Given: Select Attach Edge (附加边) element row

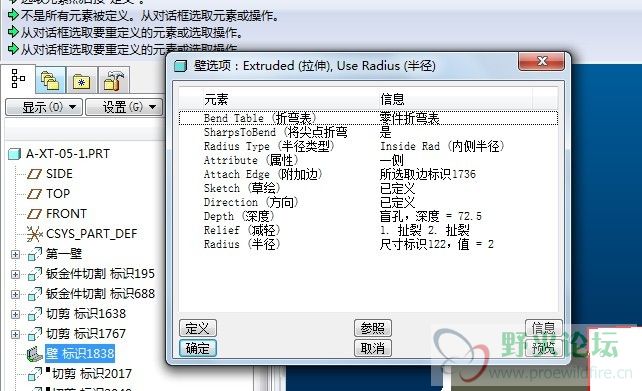Looking at the screenshot, I should point(368,174).
